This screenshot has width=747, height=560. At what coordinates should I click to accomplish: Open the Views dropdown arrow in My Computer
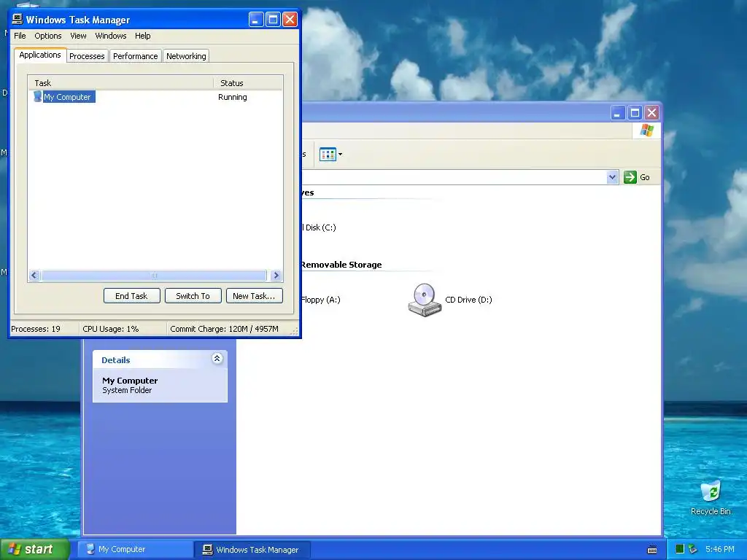pyautogui.click(x=340, y=155)
